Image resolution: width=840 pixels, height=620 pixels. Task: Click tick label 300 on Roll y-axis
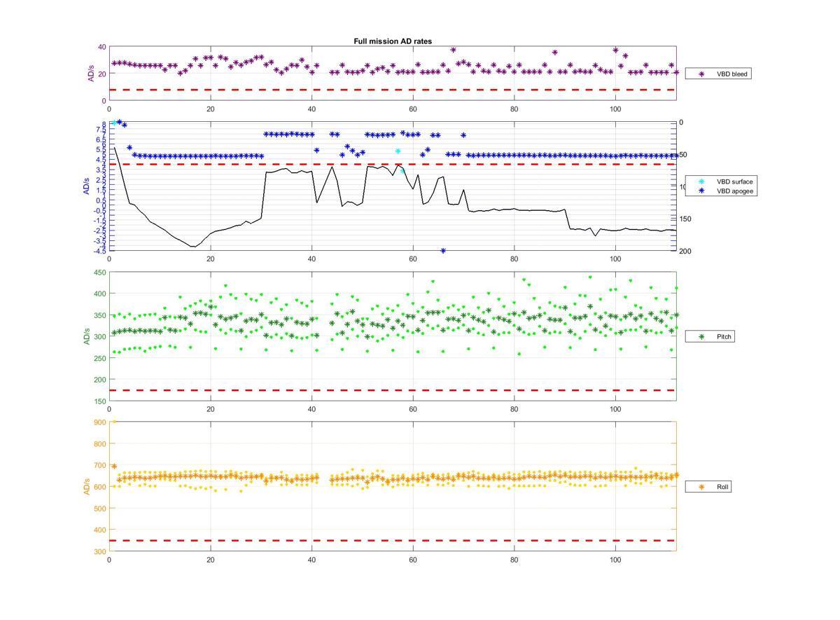[99, 551]
